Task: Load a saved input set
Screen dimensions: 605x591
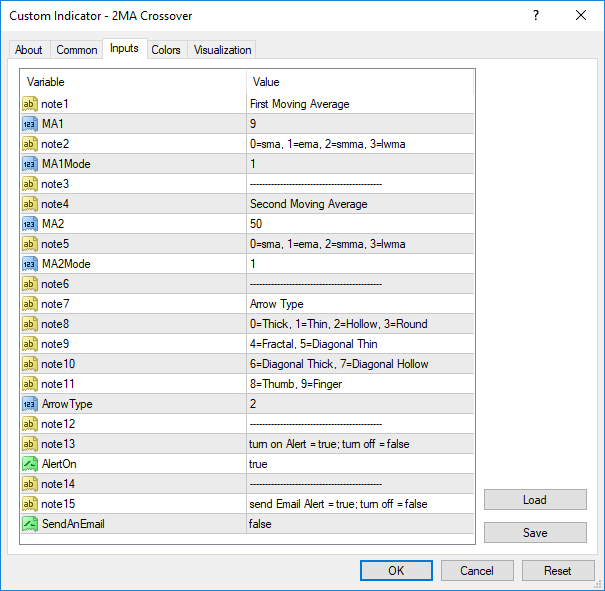Action: tap(535, 500)
